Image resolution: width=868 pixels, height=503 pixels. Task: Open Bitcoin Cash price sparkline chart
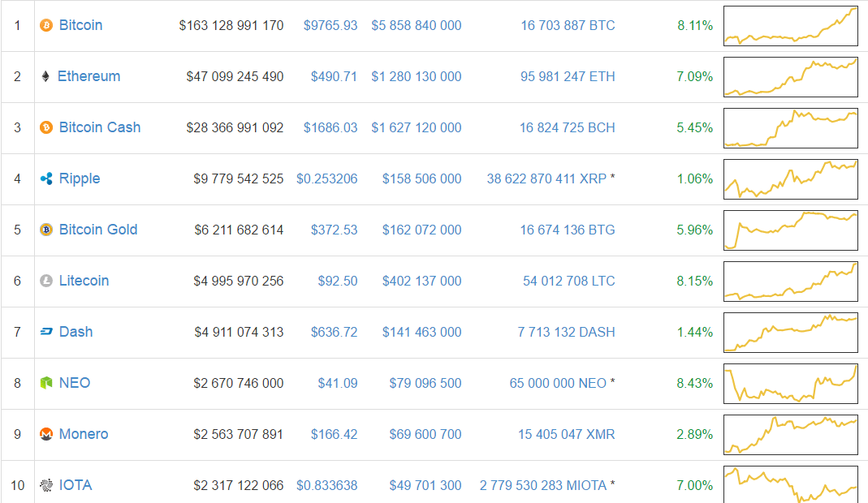[x=791, y=128]
